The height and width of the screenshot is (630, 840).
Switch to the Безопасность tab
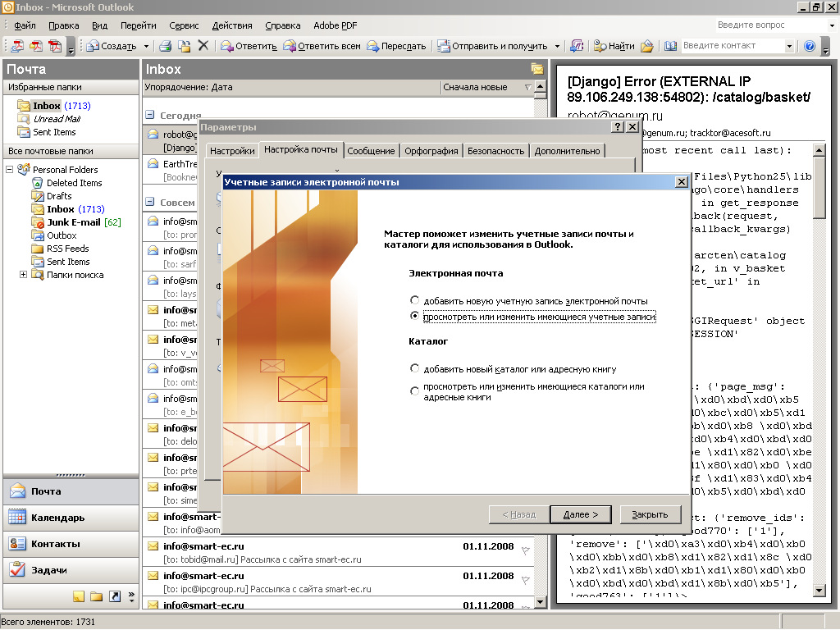point(495,151)
